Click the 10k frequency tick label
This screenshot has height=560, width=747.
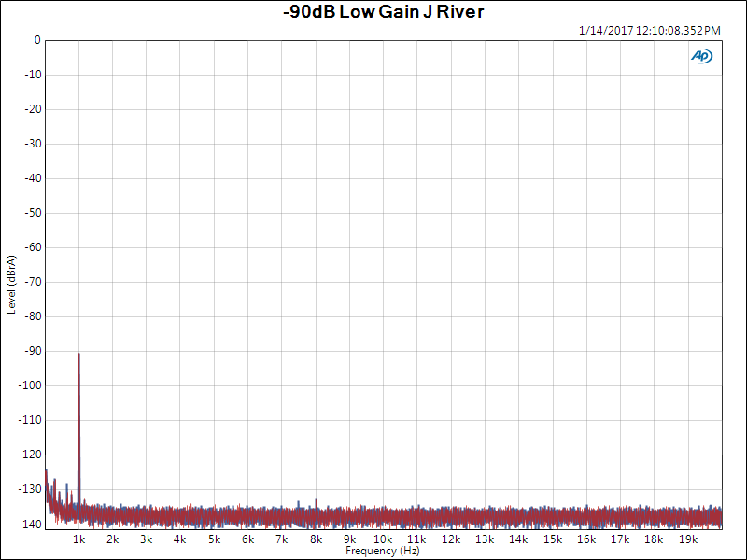[x=383, y=539]
